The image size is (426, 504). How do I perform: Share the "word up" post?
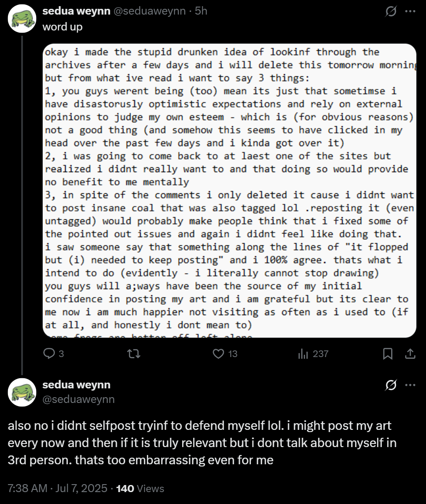point(410,354)
